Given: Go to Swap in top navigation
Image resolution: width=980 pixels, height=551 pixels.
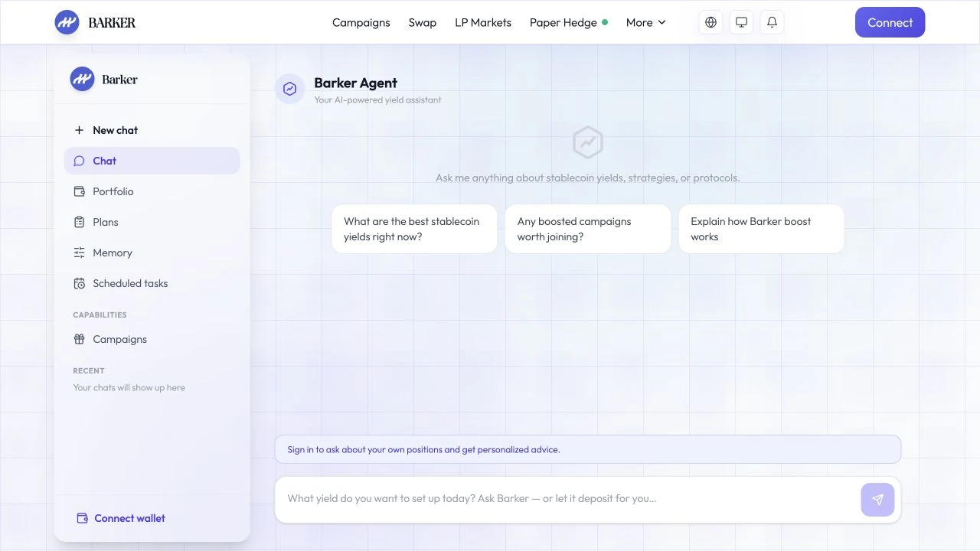Looking at the screenshot, I should pos(423,23).
